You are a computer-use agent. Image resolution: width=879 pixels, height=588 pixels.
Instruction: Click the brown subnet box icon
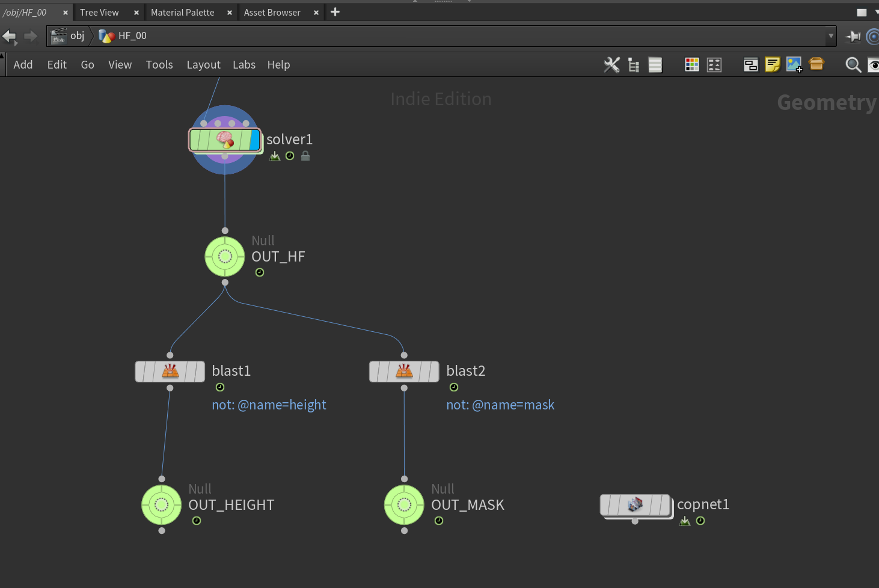816,63
